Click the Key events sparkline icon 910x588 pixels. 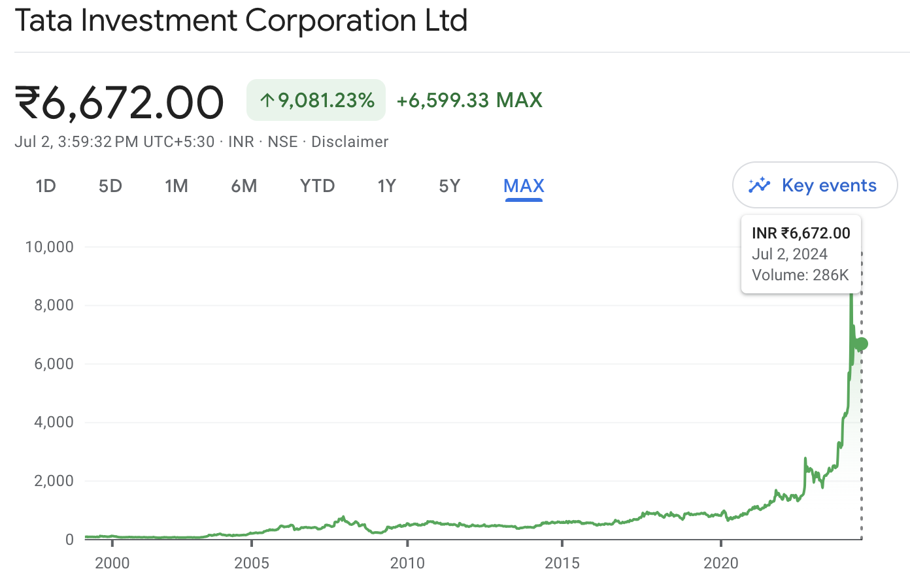click(760, 185)
